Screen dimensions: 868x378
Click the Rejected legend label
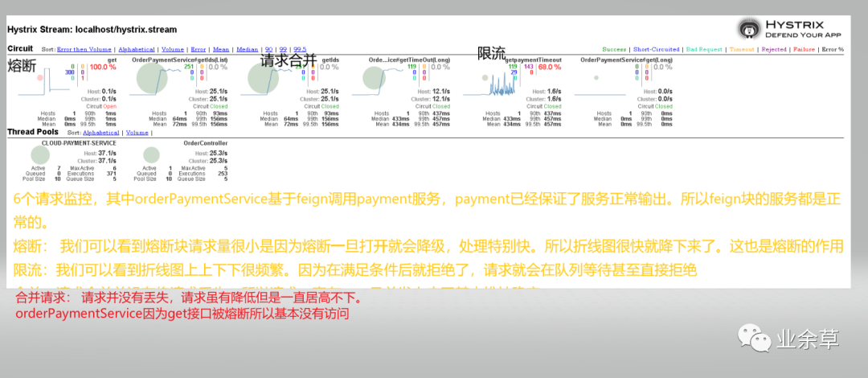pyautogui.click(x=774, y=49)
